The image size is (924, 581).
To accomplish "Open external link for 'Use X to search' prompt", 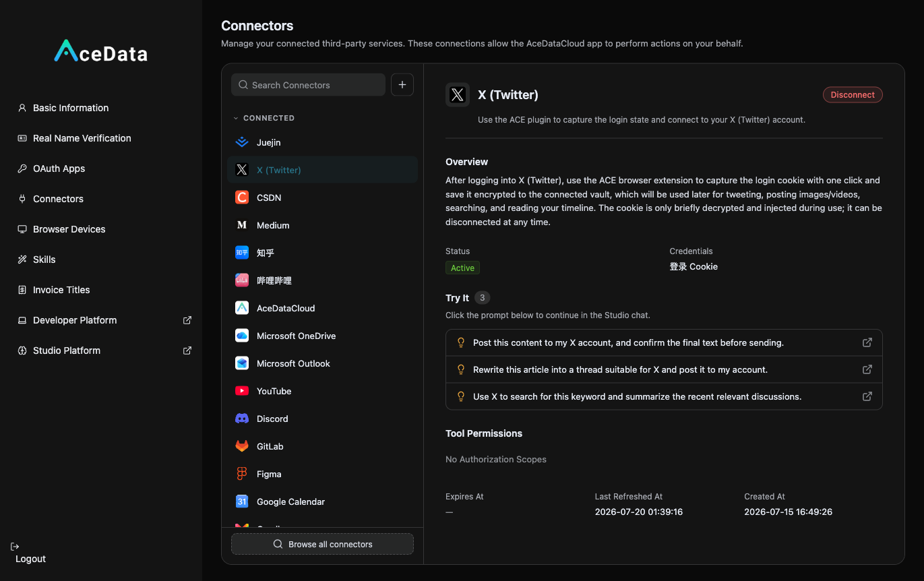I will [x=867, y=396].
